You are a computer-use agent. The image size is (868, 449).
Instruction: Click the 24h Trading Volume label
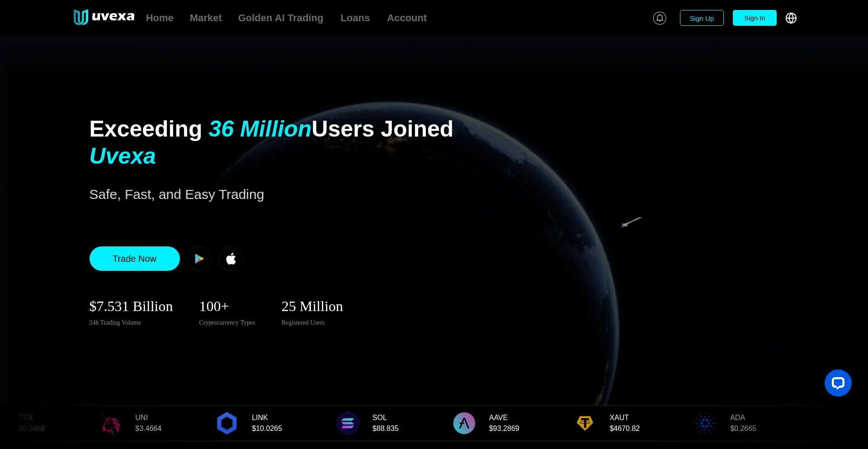pyautogui.click(x=115, y=323)
